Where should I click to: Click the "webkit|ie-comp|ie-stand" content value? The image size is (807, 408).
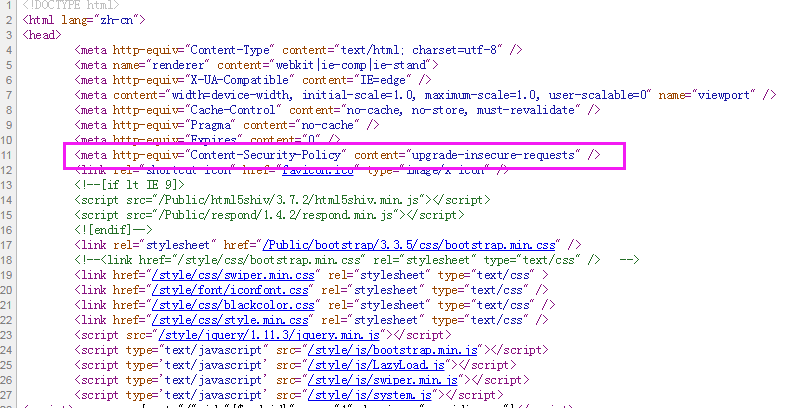point(351,65)
